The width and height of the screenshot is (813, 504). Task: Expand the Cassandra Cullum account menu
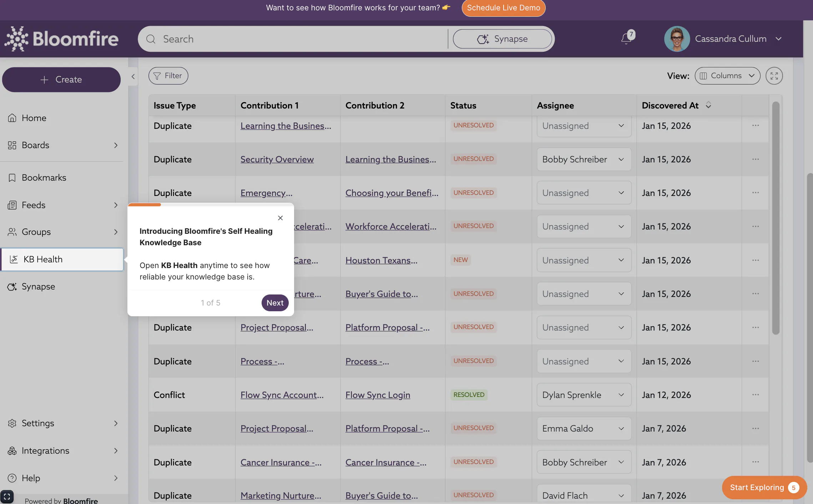pos(778,39)
